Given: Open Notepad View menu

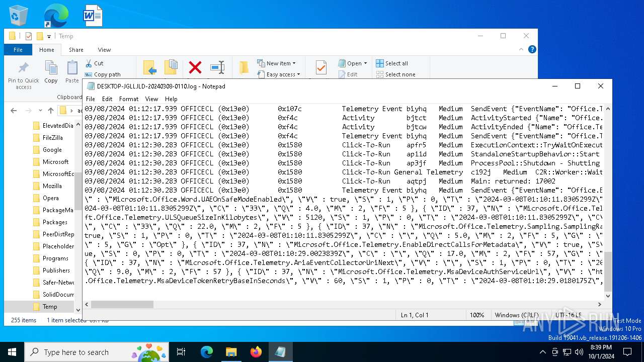Looking at the screenshot, I should [x=151, y=99].
